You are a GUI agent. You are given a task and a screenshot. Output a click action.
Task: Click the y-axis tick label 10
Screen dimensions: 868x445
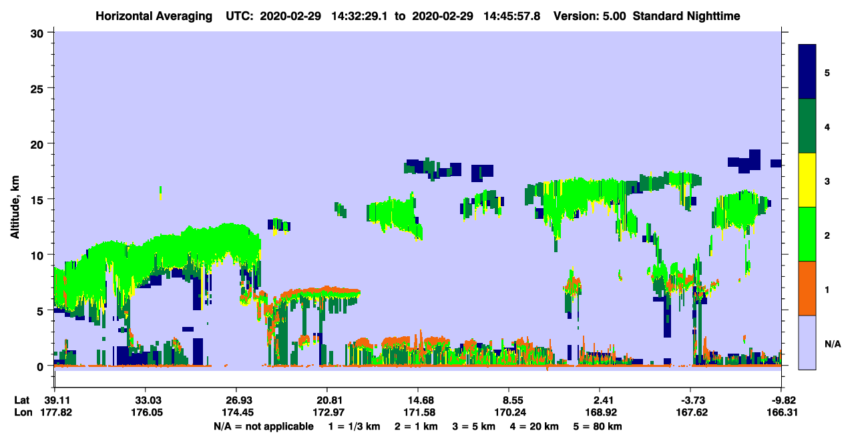pos(39,255)
